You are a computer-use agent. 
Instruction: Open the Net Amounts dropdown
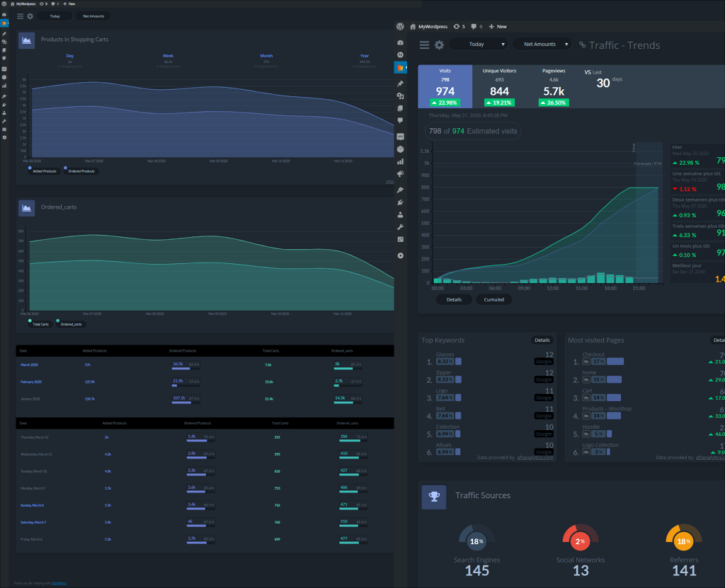(542, 44)
